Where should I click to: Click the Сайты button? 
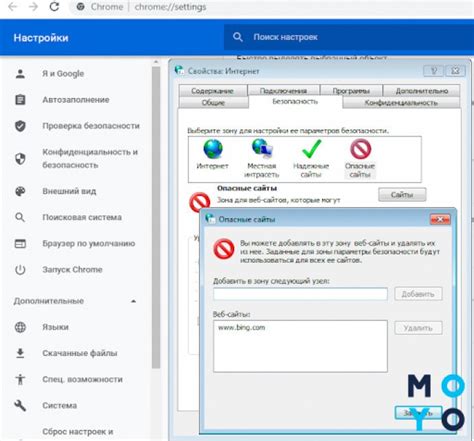[402, 195]
